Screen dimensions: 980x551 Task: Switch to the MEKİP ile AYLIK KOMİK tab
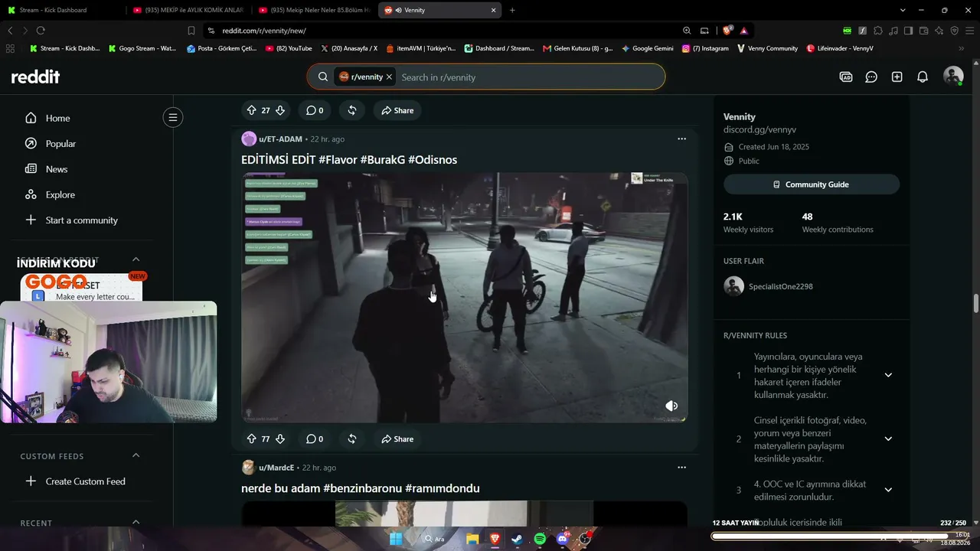point(188,10)
